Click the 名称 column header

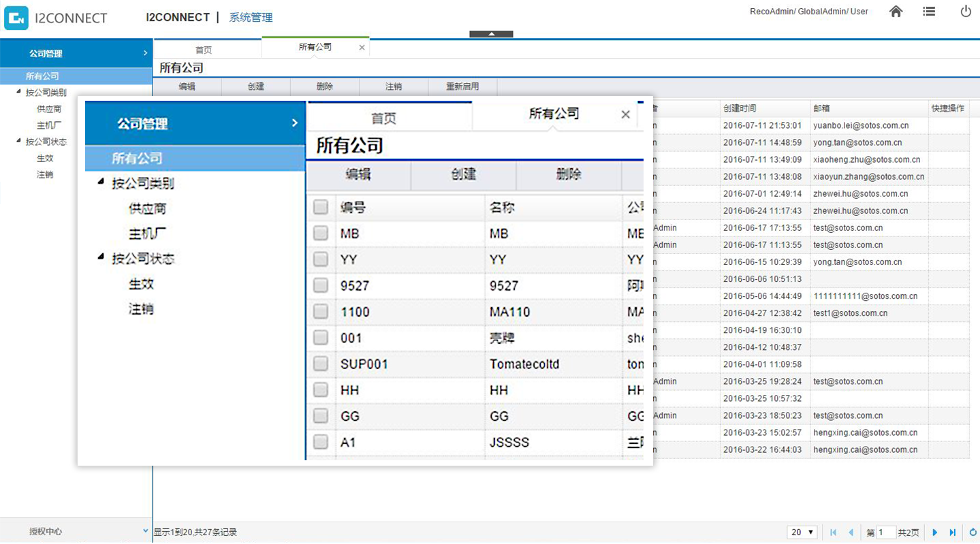[554, 208]
